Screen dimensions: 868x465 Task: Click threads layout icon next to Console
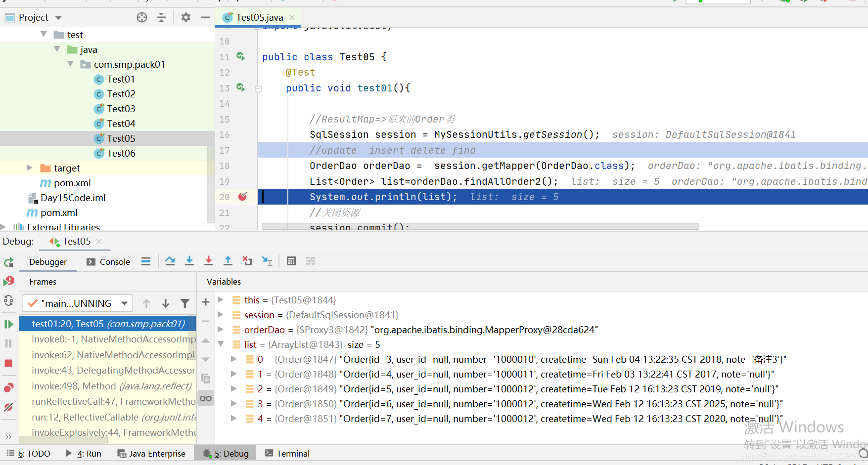pos(146,261)
